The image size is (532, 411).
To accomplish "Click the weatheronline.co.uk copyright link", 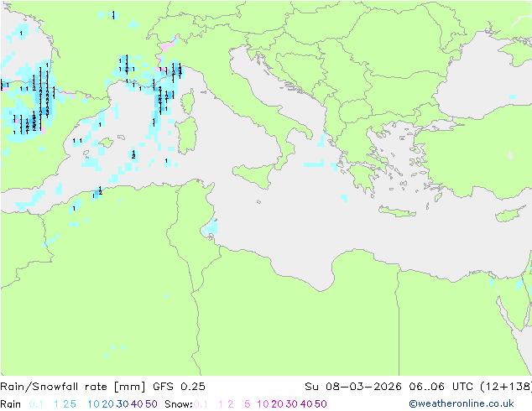I will (x=462, y=403).
